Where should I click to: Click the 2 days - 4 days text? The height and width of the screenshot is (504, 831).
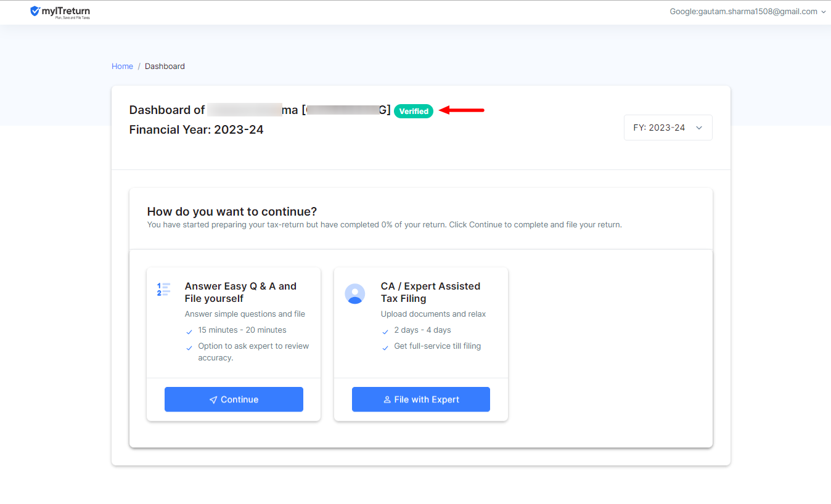pyautogui.click(x=423, y=330)
